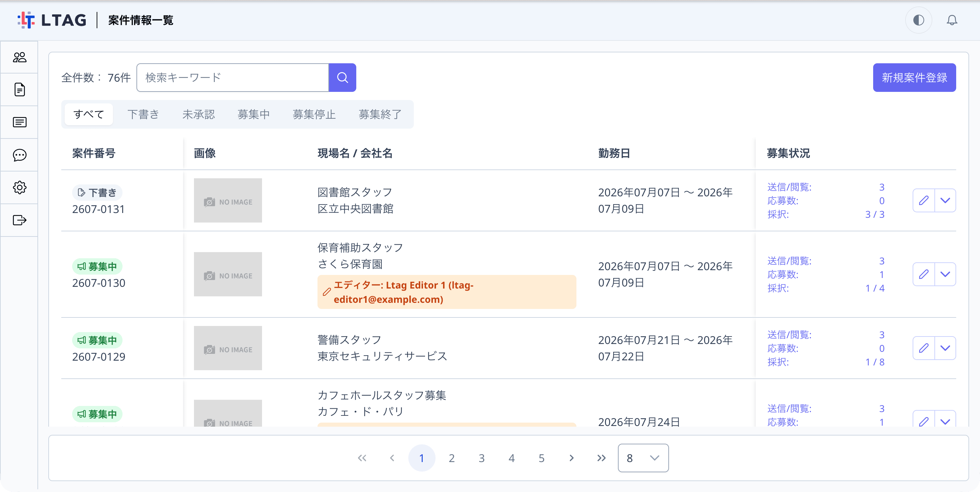Click the 下書き badge on 2607-0131
The width and height of the screenshot is (980, 492).
coord(97,192)
